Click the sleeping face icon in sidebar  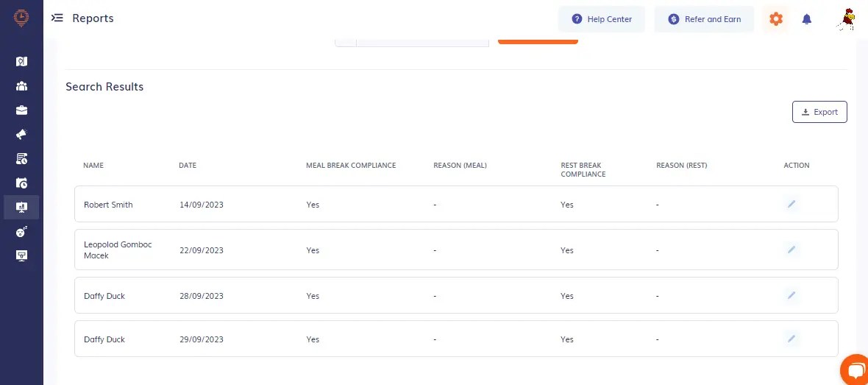[x=21, y=232]
